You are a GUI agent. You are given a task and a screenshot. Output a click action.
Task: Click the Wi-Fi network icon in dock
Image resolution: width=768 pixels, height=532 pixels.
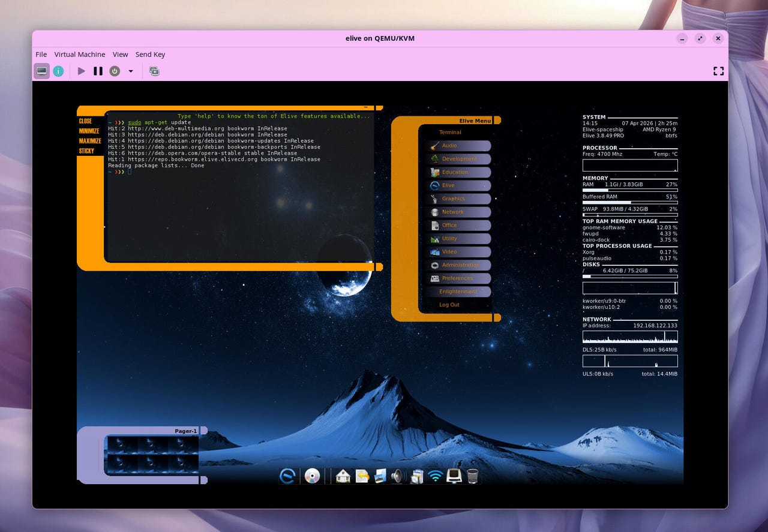point(435,476)
